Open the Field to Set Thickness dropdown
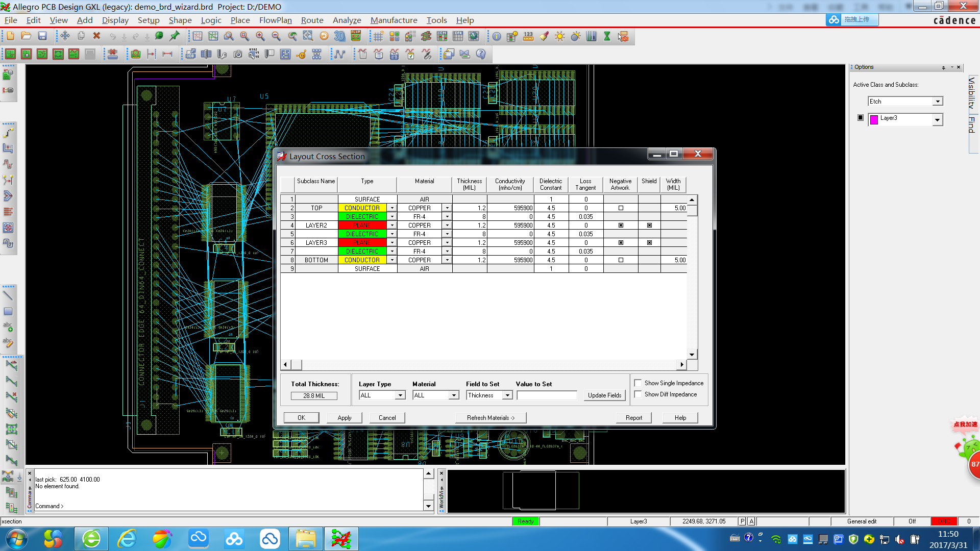980x551 pixels. (x=507, y=395)
